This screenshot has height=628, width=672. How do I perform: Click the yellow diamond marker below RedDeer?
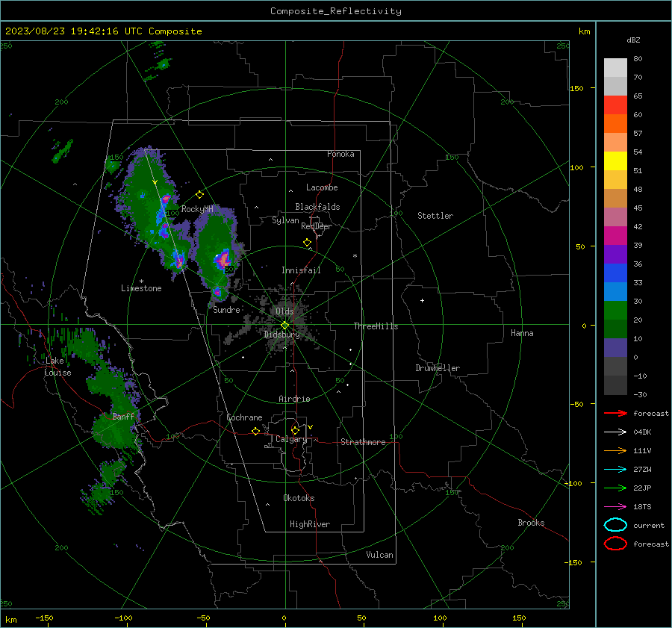(307, 243)
